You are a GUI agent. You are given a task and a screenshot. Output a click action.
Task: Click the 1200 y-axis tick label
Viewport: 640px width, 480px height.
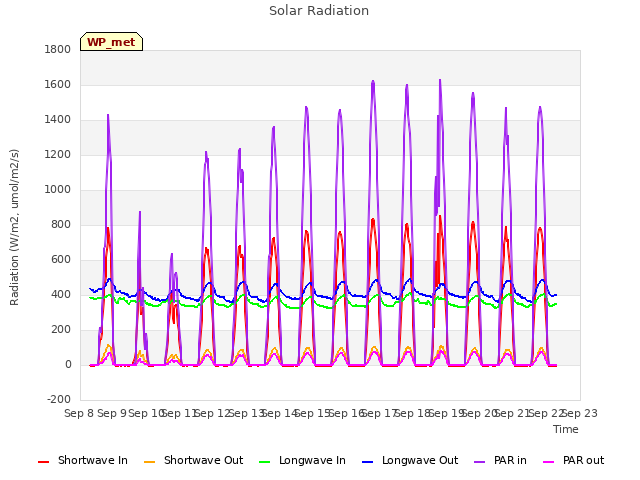tap(58, 155)
